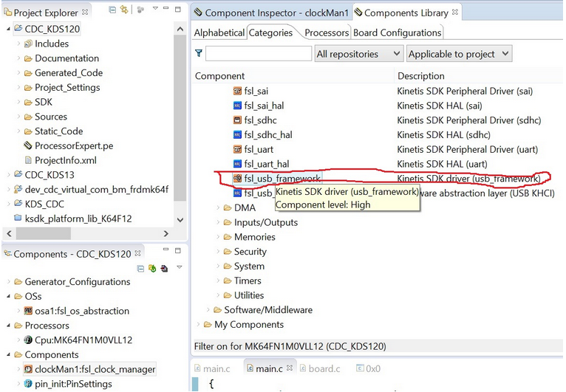566x392 pixels.
Task: Open the board.c editor tab
Action: point(320,368)
